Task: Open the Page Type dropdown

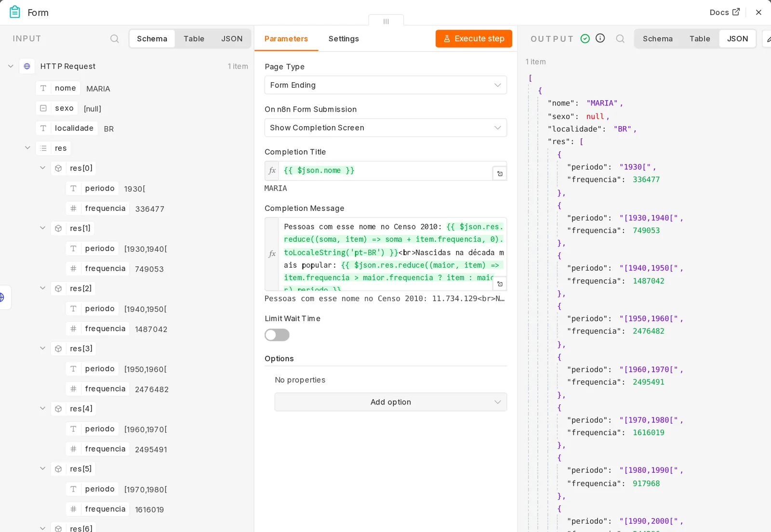Action: (385, 85)
